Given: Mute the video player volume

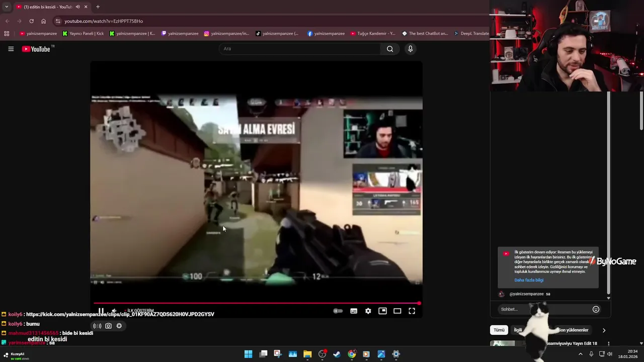Looking at the screenshot, I should tap(114, 311).
